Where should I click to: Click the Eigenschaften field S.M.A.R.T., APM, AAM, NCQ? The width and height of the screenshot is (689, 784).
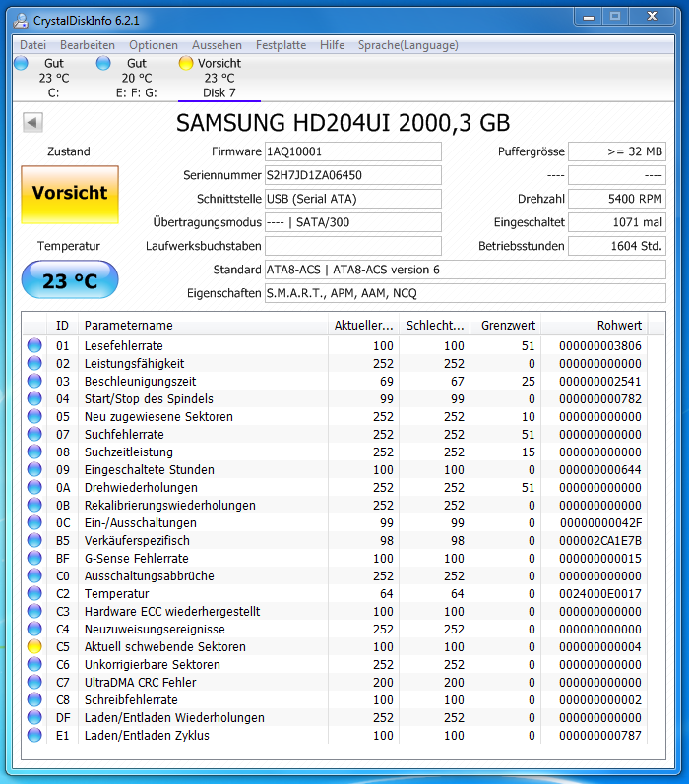[x=466, y=293]
